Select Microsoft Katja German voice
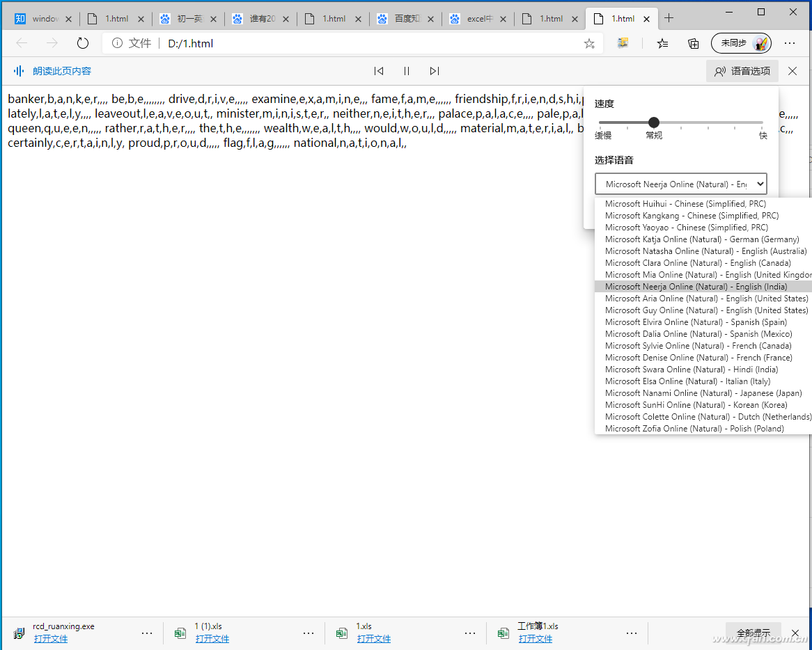812x650 pixels. (703, 239)
